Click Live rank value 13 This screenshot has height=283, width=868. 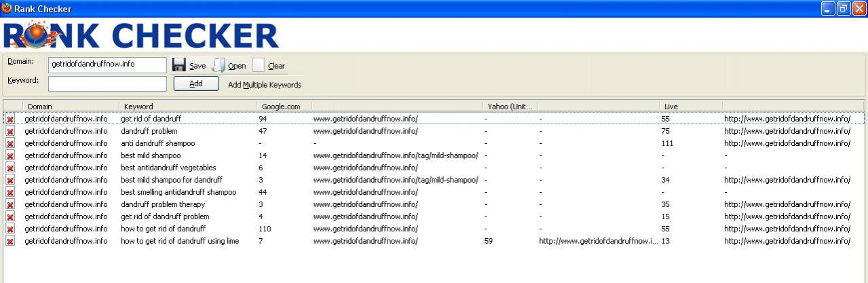(665, 241)
